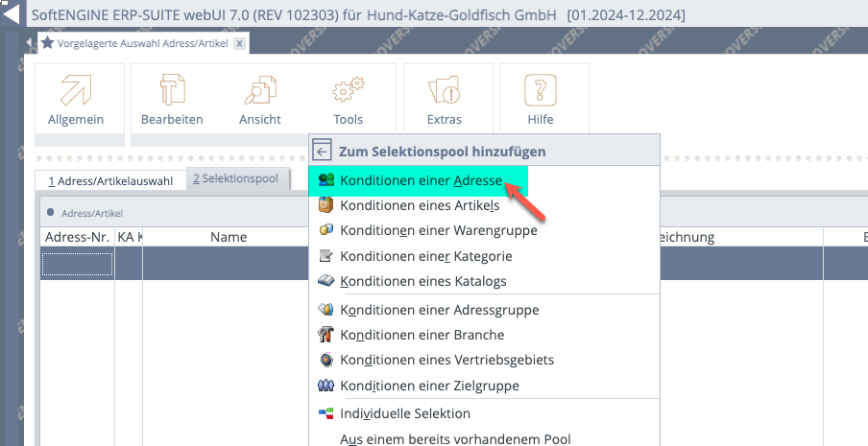The image size is (868, 446).
Task: Click back arrow in Selektionspool menu header
Action: (x=323, y=151)
